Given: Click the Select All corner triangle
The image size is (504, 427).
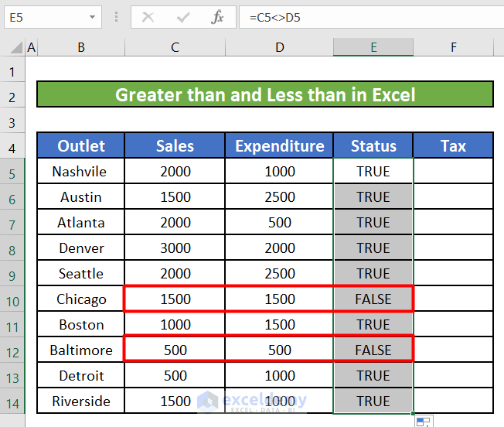Looking at the screenshot, I should point(16,47).
